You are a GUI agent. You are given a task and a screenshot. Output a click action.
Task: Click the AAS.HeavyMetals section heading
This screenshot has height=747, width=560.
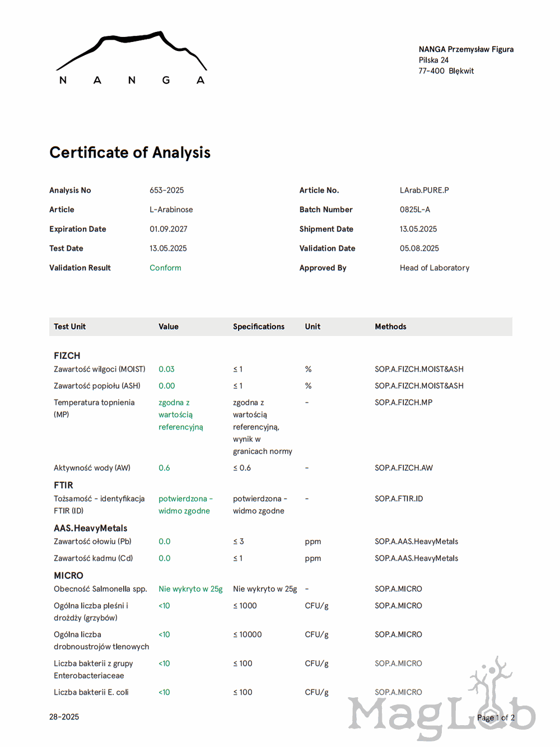click(x=91, y=528)
